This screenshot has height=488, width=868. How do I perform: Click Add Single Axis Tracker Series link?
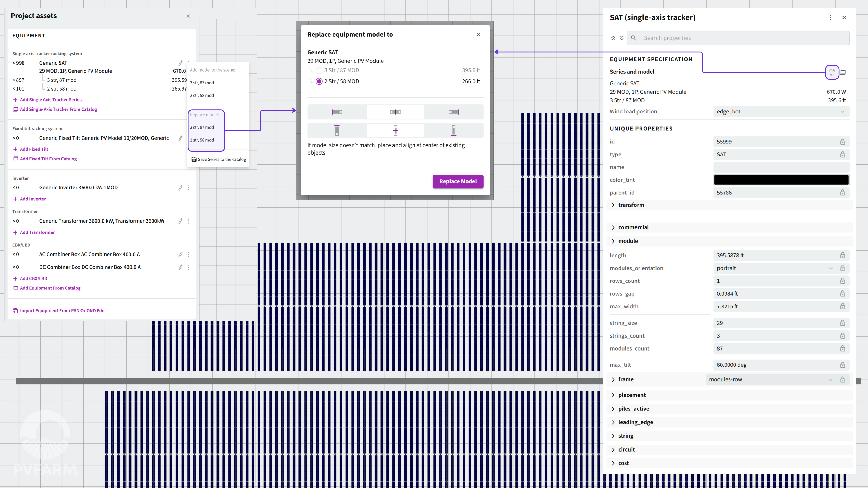(x=51, y=100)
